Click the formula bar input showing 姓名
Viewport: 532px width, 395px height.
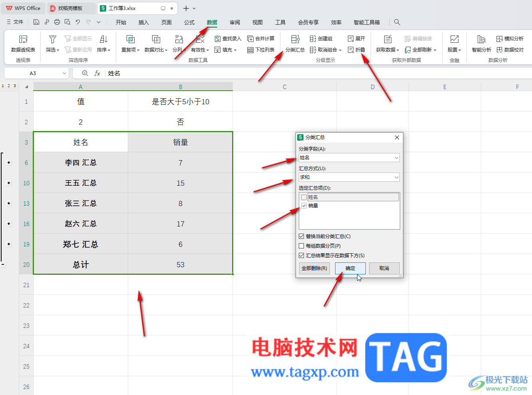(318, 73)
